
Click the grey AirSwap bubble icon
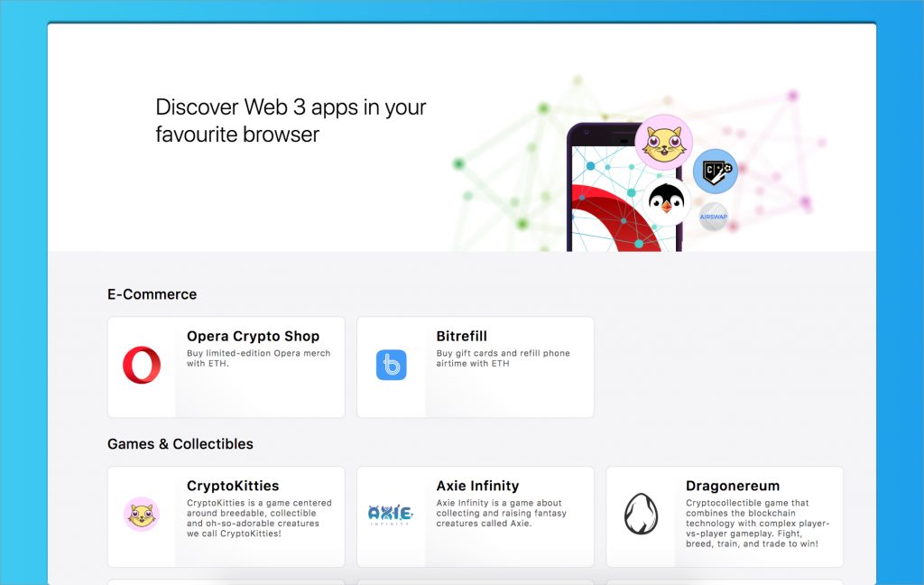pyautogui.click(x=713, y=217)
